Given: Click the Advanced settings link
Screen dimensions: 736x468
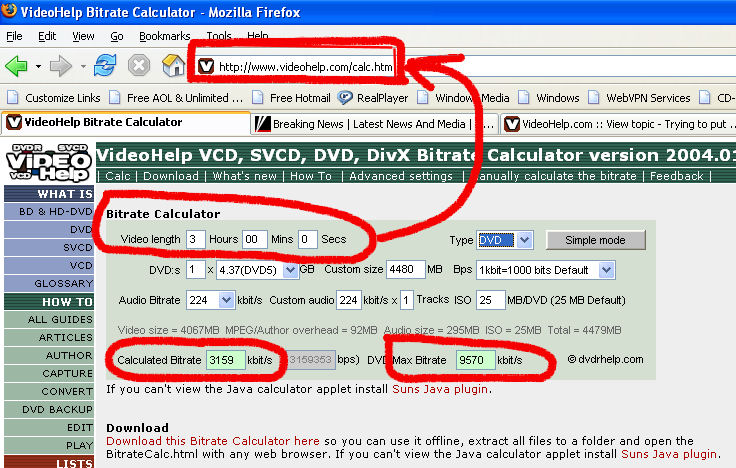Looking at the screenshot, I should pyautogui.click(x=401, y=176).
